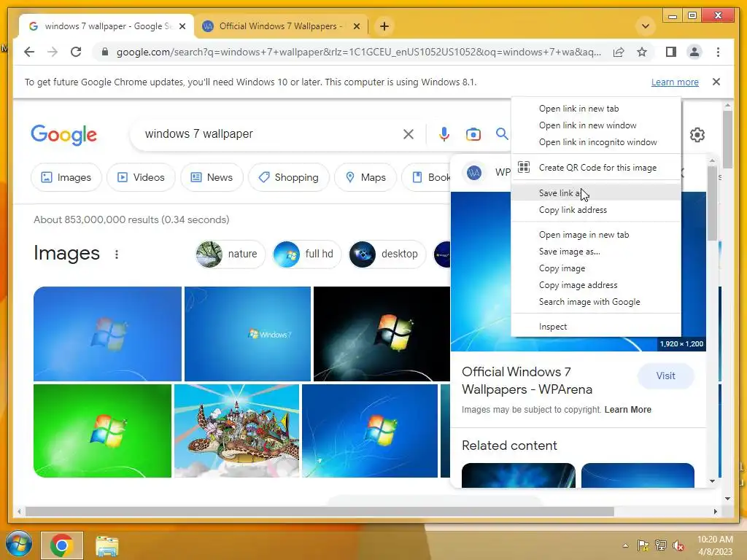Click the share page icon in address bar
This screenshot has height=560, width=747.
[619, 52]
